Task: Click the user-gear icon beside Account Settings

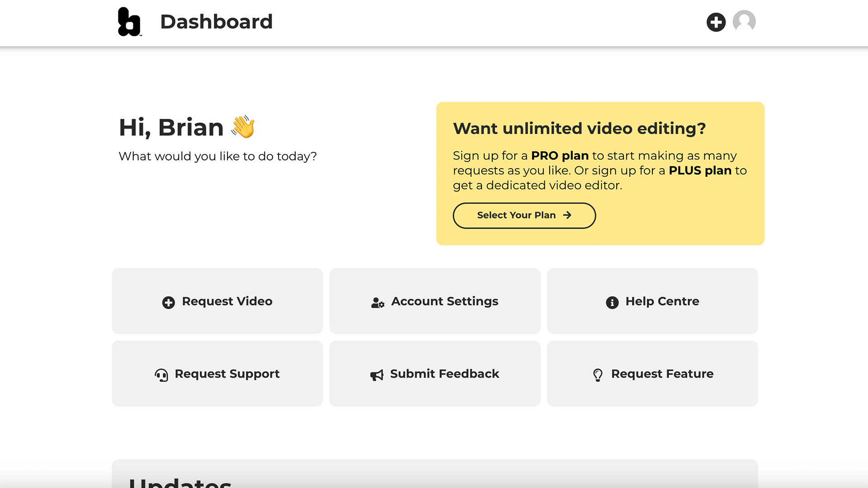Action: 377,302
